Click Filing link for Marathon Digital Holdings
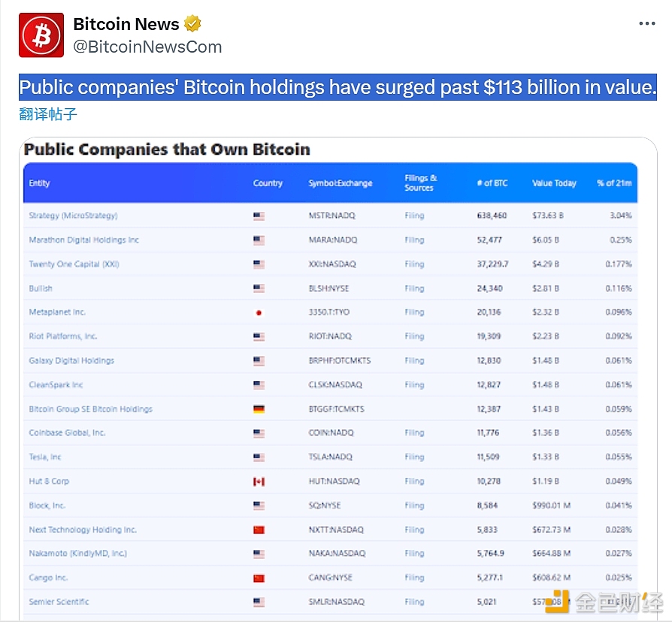672x622 pixels. [x=414, y=240]
